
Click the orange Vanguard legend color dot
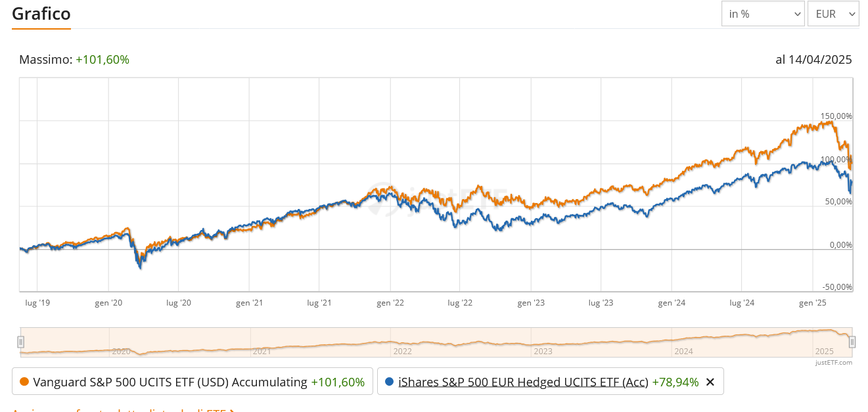point(24,382)
